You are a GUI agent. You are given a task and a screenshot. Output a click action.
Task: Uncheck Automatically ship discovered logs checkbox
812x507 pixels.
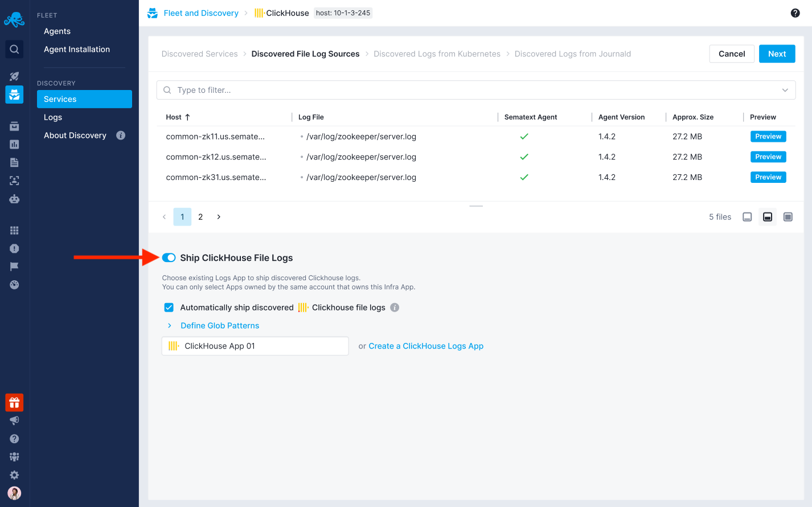tap(169, 308)
